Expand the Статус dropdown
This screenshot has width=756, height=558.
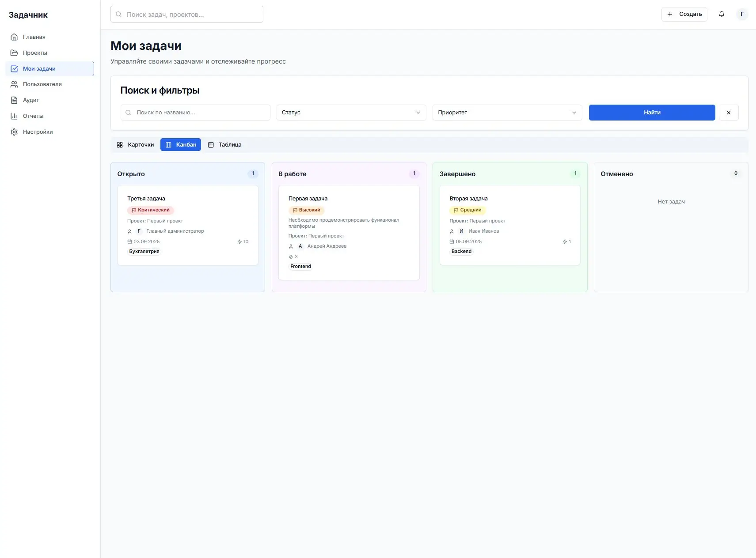(x=351, y=113)
